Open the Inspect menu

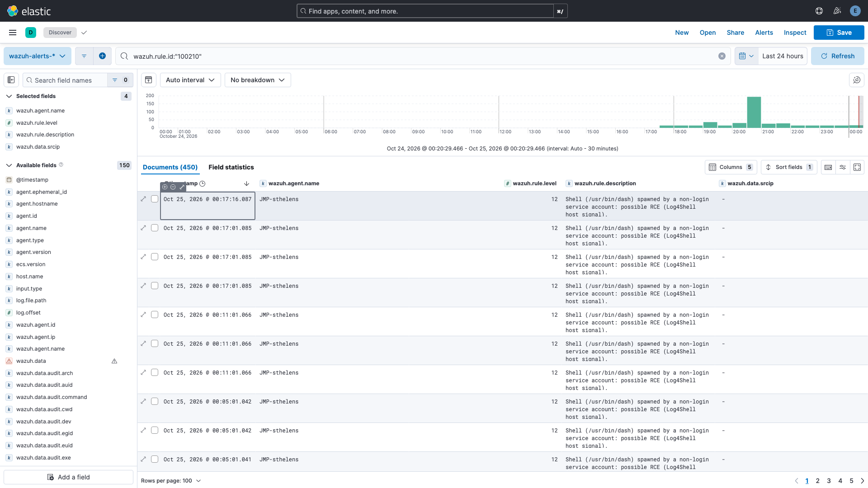point(795,33)
